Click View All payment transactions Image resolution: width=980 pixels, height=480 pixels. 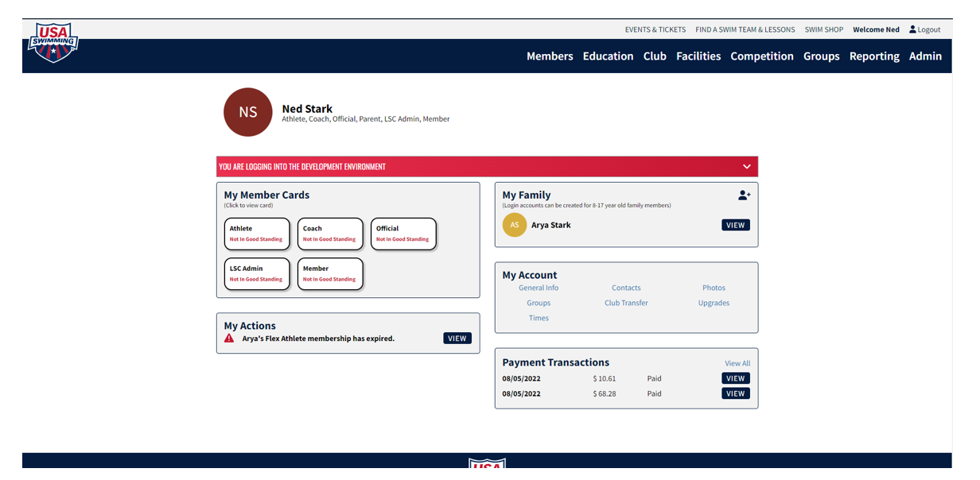(x=737, y=364)
